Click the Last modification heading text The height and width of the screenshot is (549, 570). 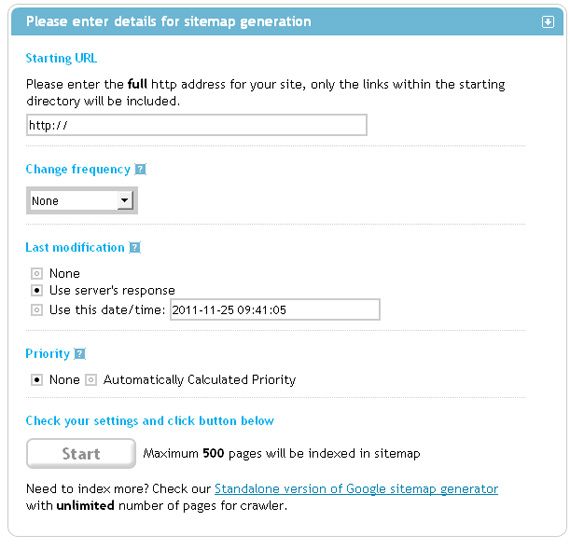coord(75,248)
